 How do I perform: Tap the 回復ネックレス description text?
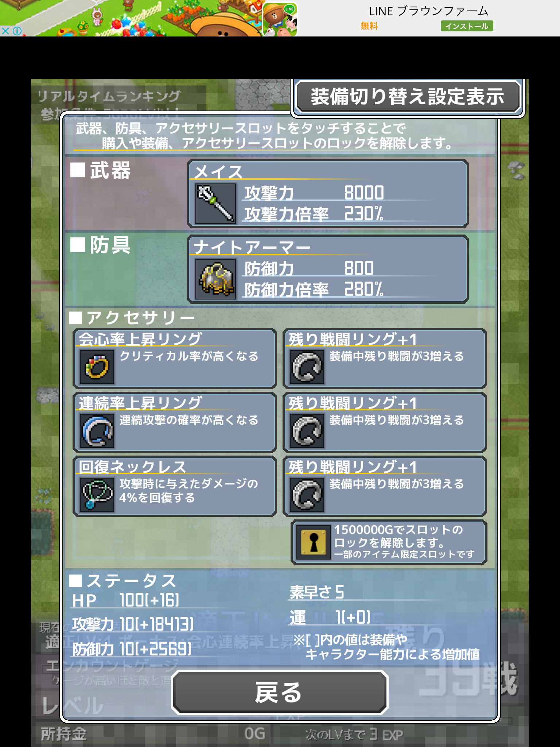[x=188, y=491]
